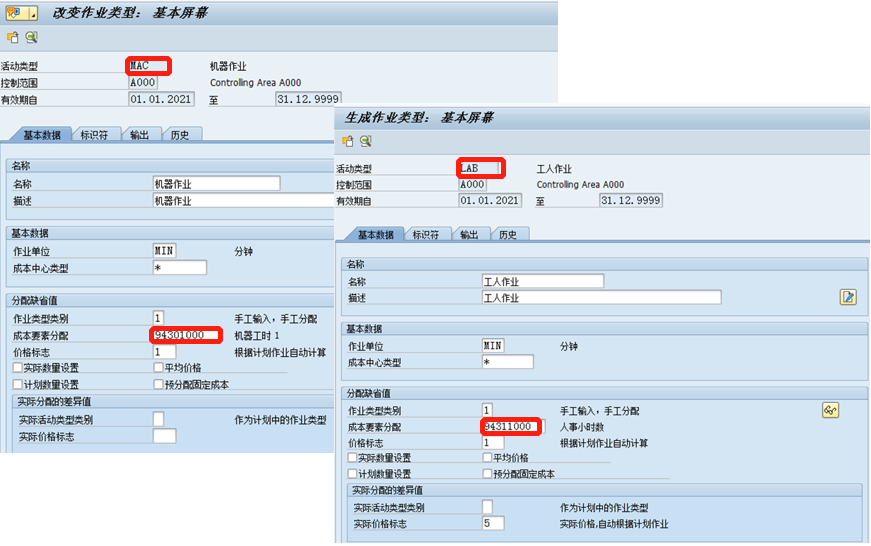Click the 描述 field containing 工人作业

tap(602, 297)
